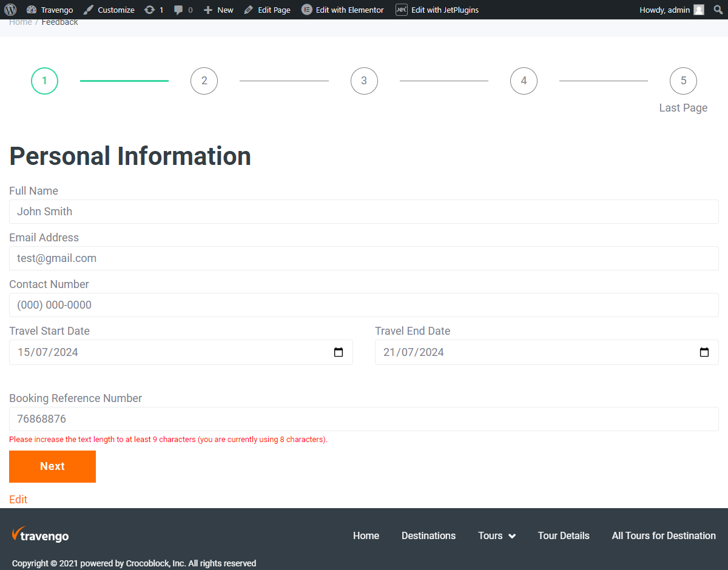Click inside the Full Name input field
Viewport: 728px width, 570px height.
point(364,211)
